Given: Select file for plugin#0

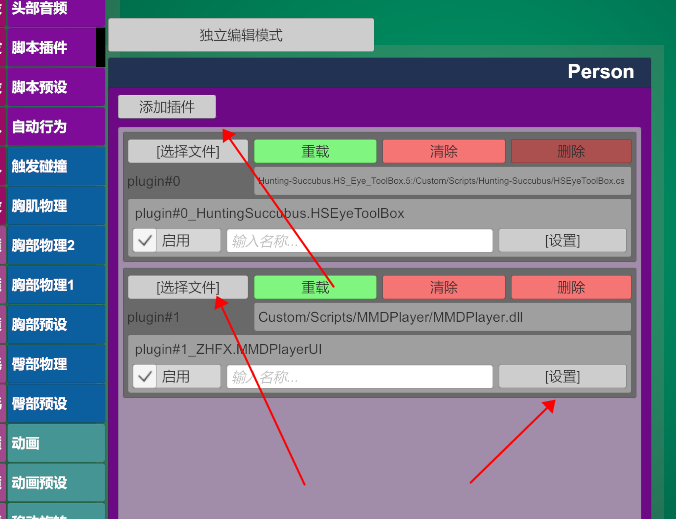Looking at the screenshot, I should (x=188, y=151).
